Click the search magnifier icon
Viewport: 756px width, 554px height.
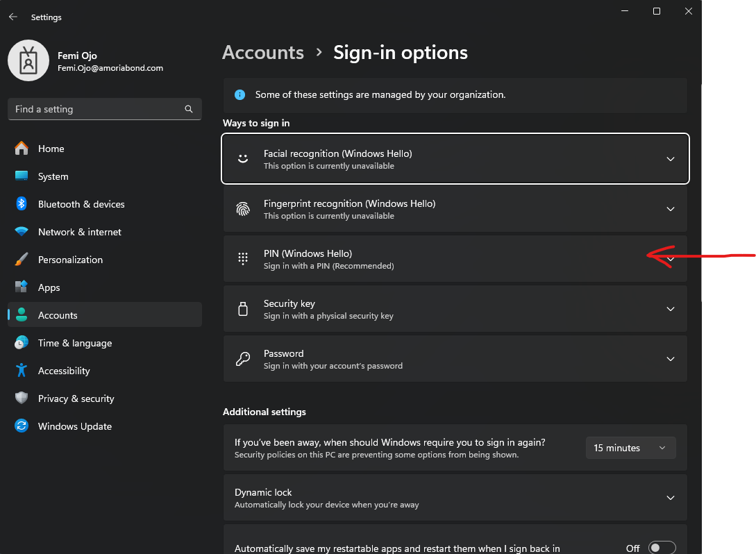click(189, 109)
